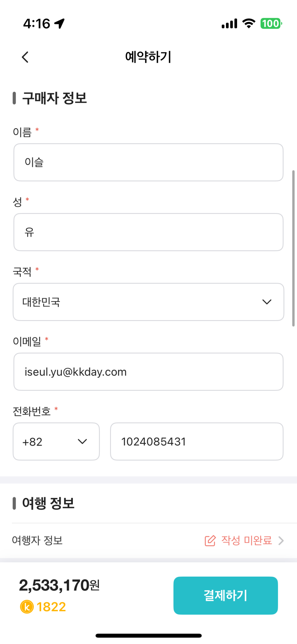This screenshot has height=644, width=297.
Task: Tap the vertical scrollbar on right edge
Action: (x=293, y=248)
